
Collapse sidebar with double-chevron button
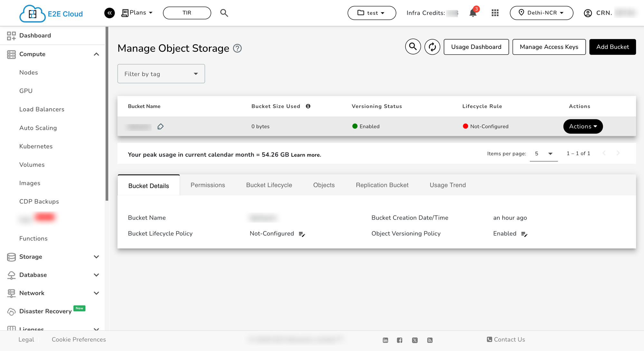tap(109, 13)
